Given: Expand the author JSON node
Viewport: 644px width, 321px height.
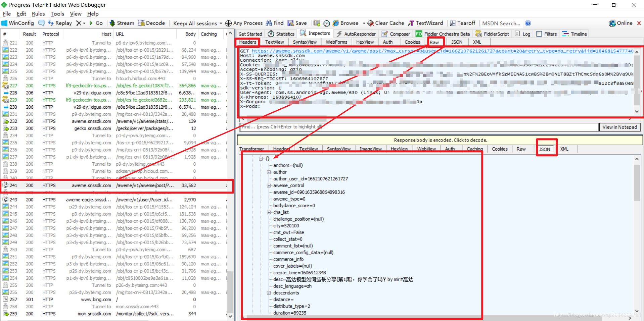Looking at the screenshot, I should [269, 172].
